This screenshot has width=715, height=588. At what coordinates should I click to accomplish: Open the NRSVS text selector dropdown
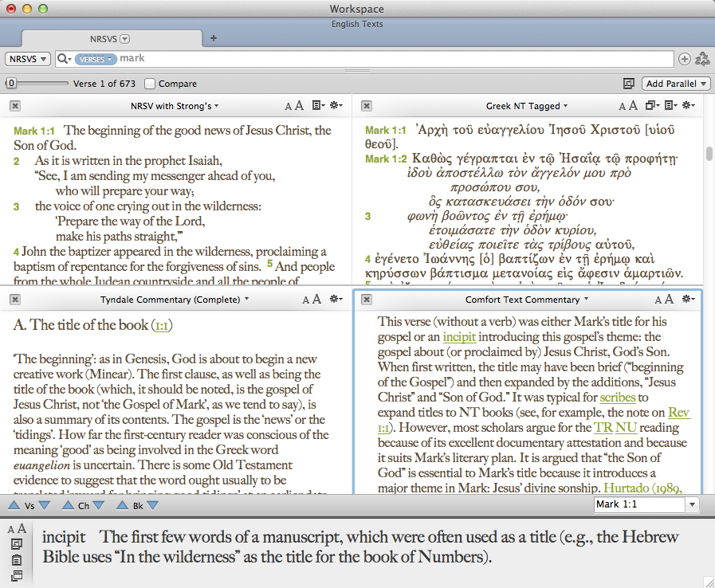[x=28, y=59]
